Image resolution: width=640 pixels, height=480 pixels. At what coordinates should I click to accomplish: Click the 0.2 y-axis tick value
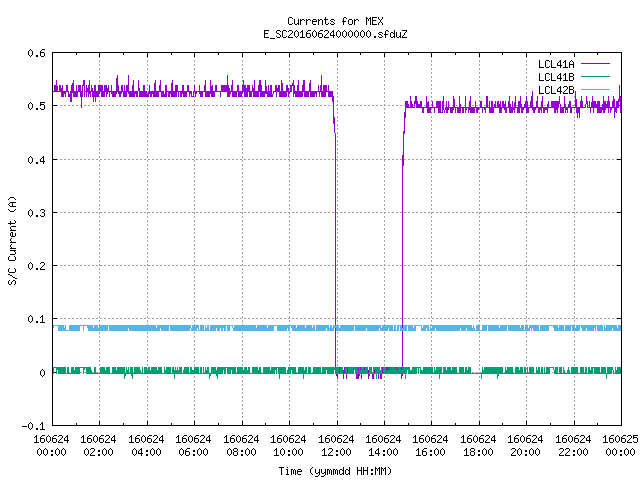[36, 266]
